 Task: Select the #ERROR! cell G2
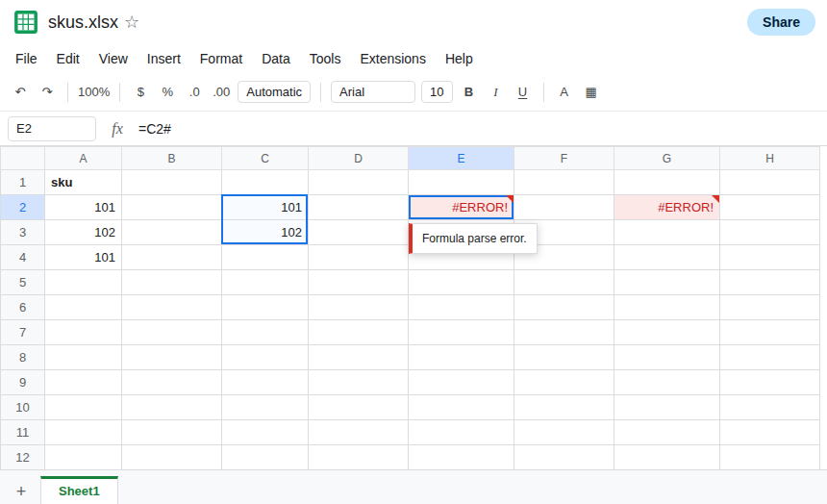pyautogui.click(x=666, y=208)
